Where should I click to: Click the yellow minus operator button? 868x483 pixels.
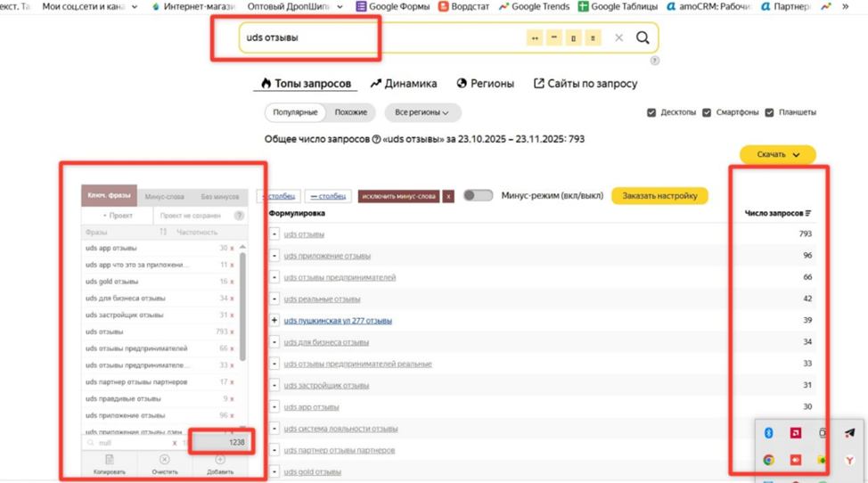pyautogui.click(x=553, y=37)
